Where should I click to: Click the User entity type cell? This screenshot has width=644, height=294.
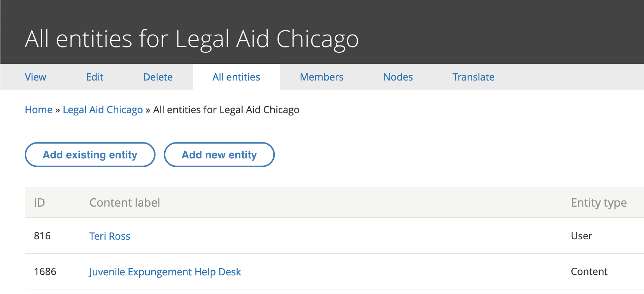(x=581, y=236)
